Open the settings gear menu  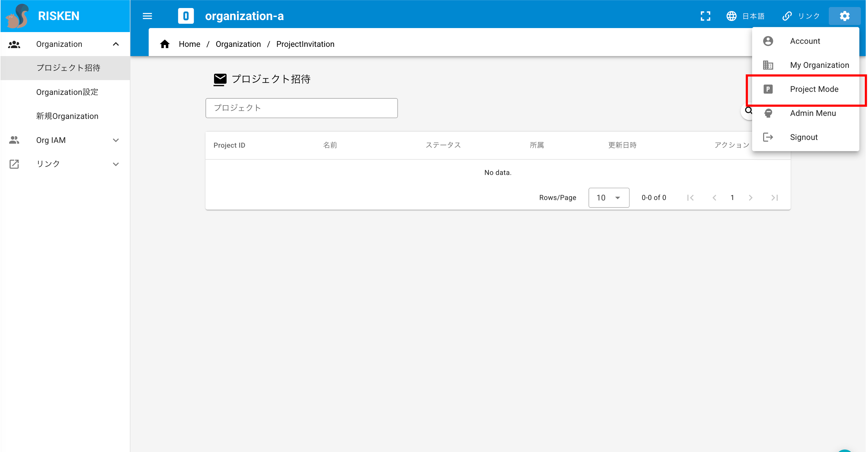coord(845,16)
